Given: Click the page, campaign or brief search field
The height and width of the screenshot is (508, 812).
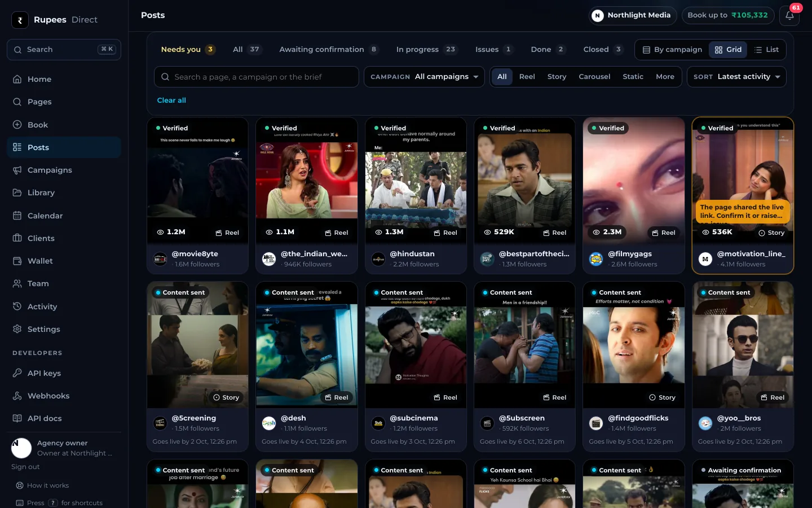Looking at the screenshot, I should [x=257, y=77].
